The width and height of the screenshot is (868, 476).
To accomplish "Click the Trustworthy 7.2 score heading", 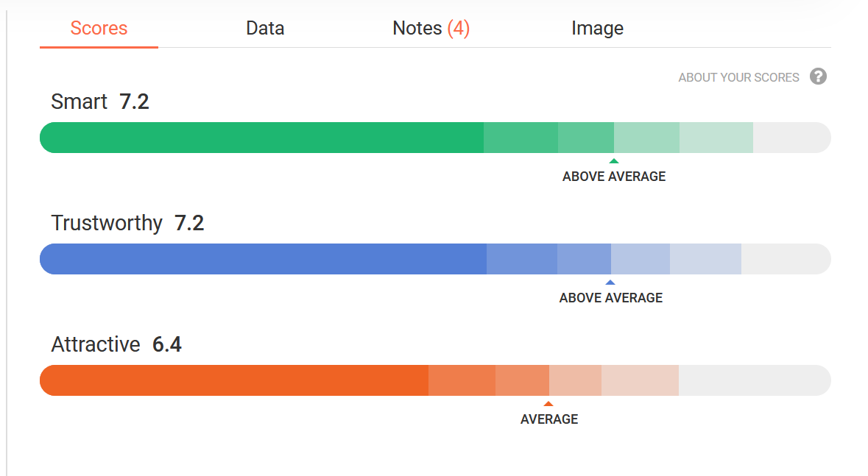I will tap(128, 223).
